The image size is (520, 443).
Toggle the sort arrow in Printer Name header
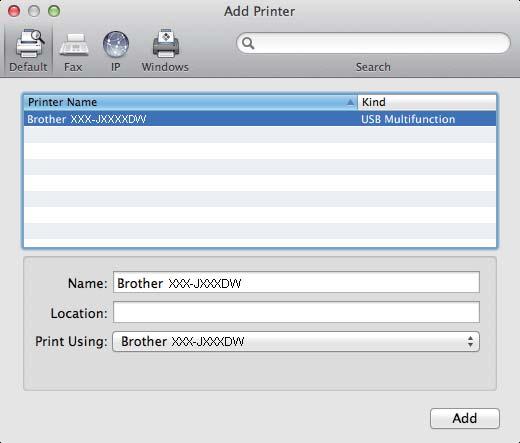click(x=350, y=102)
